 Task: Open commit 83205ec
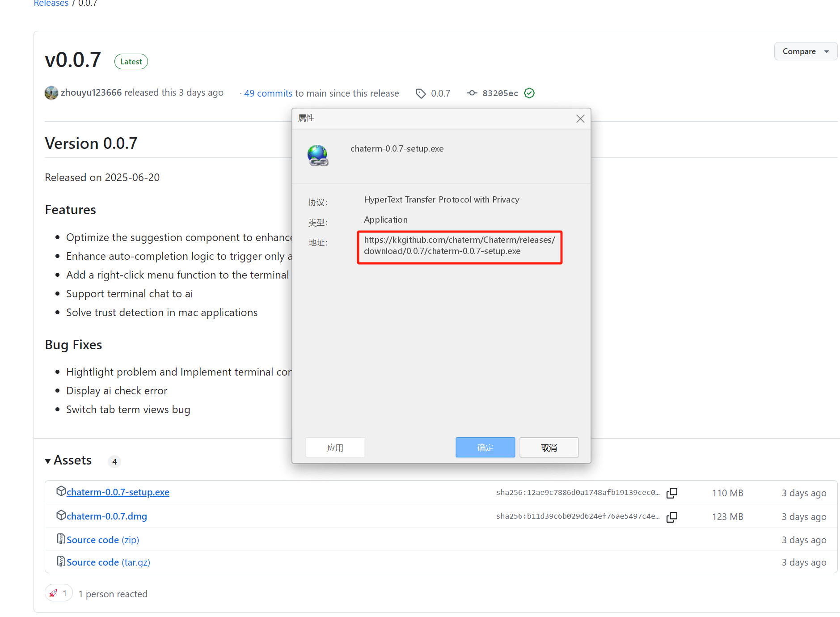pos(500,93)
